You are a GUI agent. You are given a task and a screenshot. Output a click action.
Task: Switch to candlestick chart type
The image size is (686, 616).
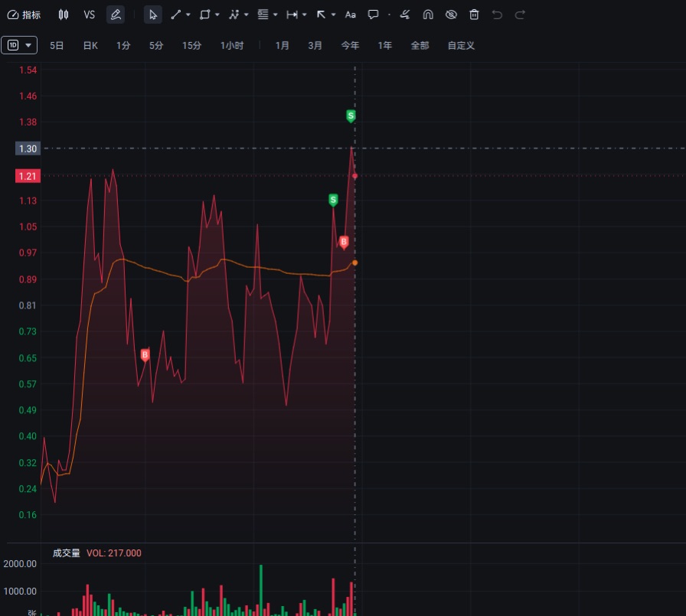[x=64, y=15]
